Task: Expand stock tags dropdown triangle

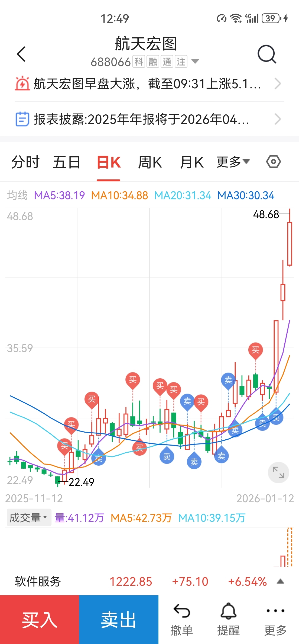Action: (195, 61)
